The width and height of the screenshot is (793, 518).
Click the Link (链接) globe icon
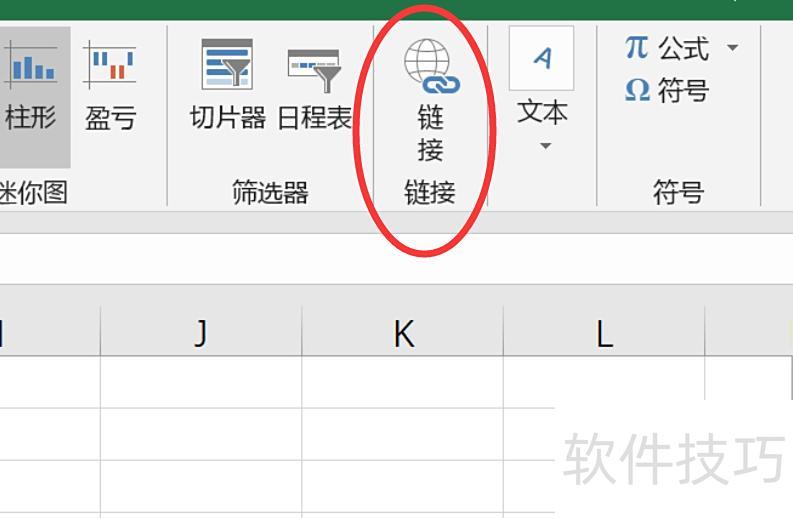click(432, 67)
